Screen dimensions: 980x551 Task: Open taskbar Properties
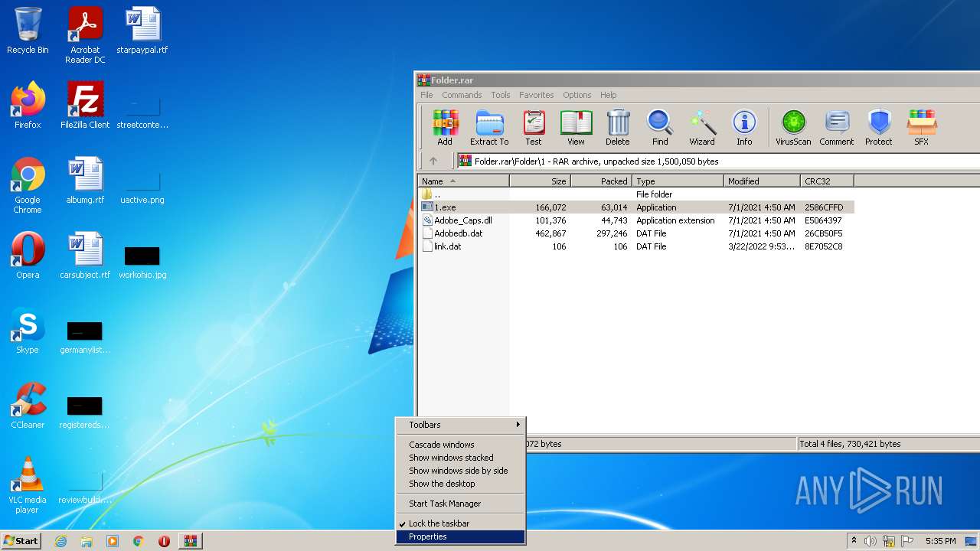[460, 536]
